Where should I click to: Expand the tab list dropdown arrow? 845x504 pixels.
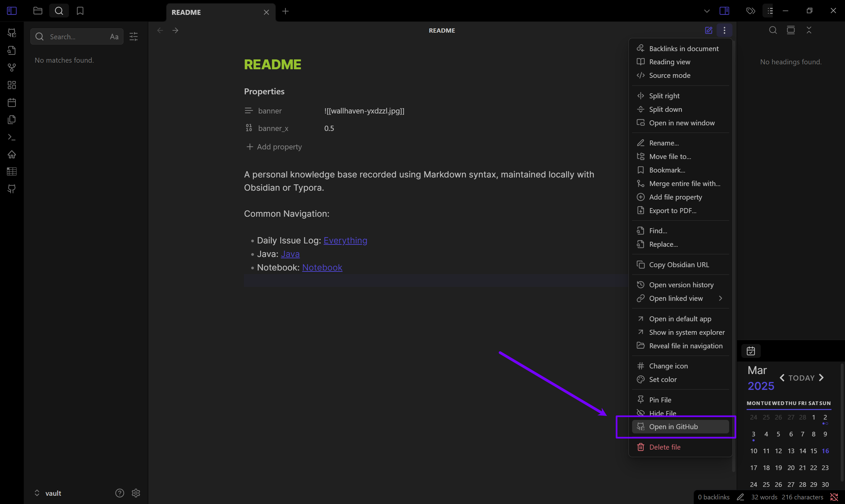point(707,11)
